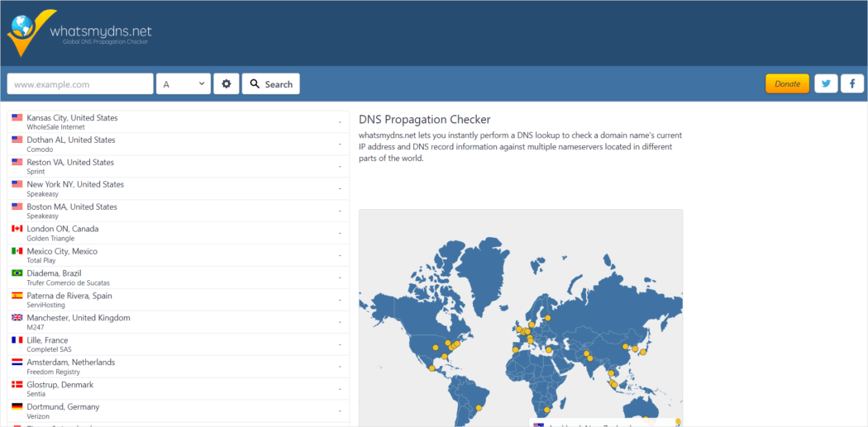This screenshot has width=868, height=427.
Task: Click the Mexico flag beside Mexico City
Action: 17,251
